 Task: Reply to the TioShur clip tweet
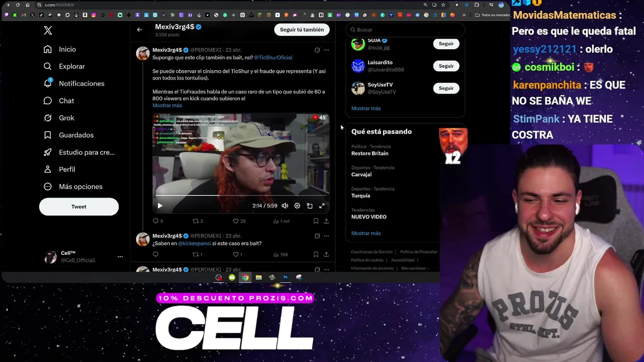point(155,221)
